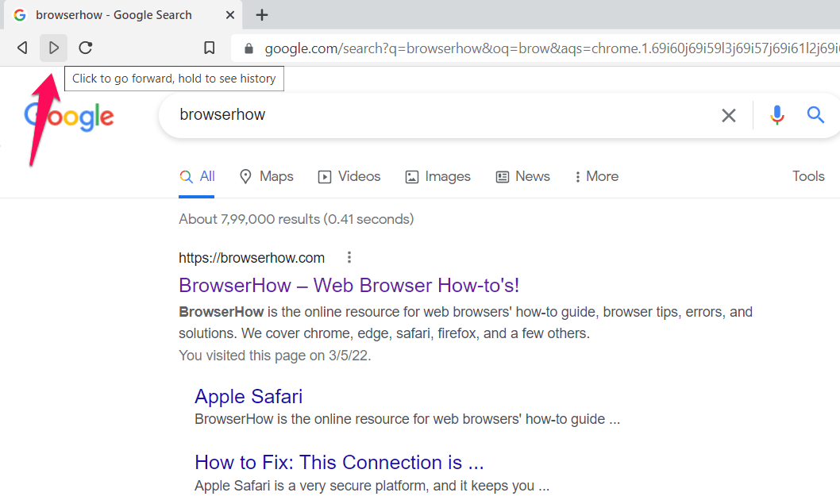Open the Apple Safari result link
The image size is (840, 504).
click(x=249, y=396)
